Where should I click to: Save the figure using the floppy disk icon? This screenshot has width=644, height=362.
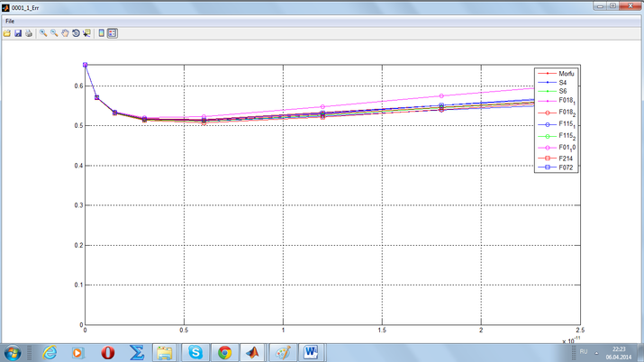point(18,33)
